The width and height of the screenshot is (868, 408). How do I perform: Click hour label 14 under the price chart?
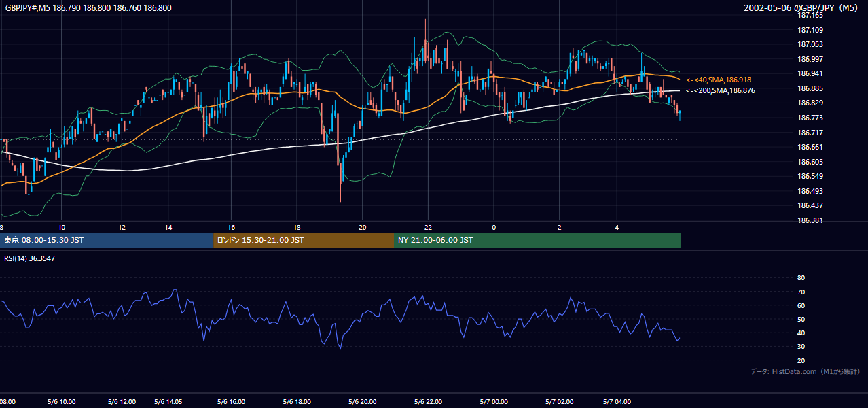(168, 227)
